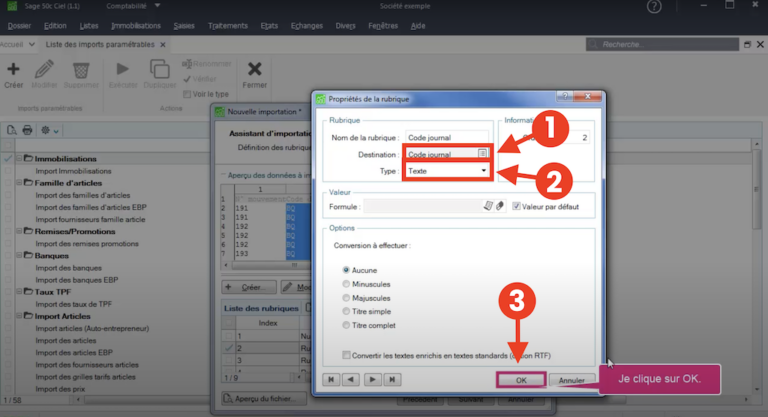Viewport: 768px width, 417px height.
Task: Select Import des grilles tarifs articles
Action: (85, 377)
